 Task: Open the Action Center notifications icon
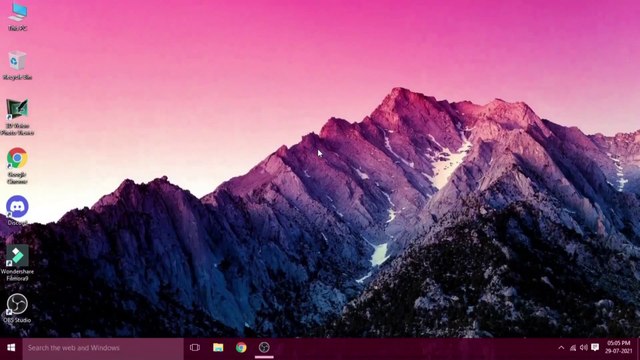coord(595,348)
